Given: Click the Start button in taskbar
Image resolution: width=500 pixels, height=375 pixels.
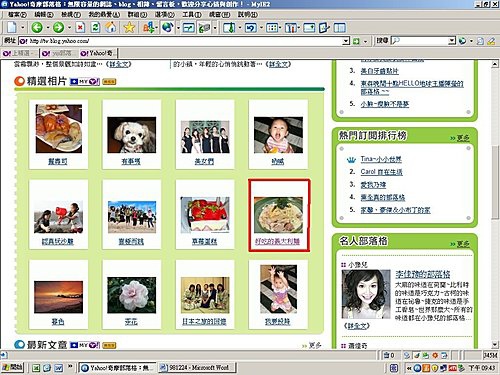Looking at the screenshot, I should point(12,368).
